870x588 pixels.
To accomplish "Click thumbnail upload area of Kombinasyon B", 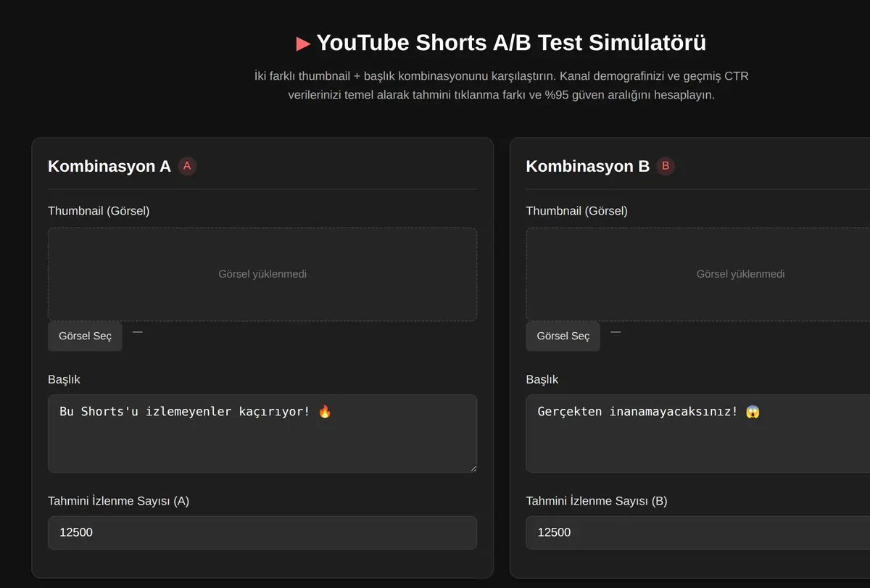I will coord(698,274).
